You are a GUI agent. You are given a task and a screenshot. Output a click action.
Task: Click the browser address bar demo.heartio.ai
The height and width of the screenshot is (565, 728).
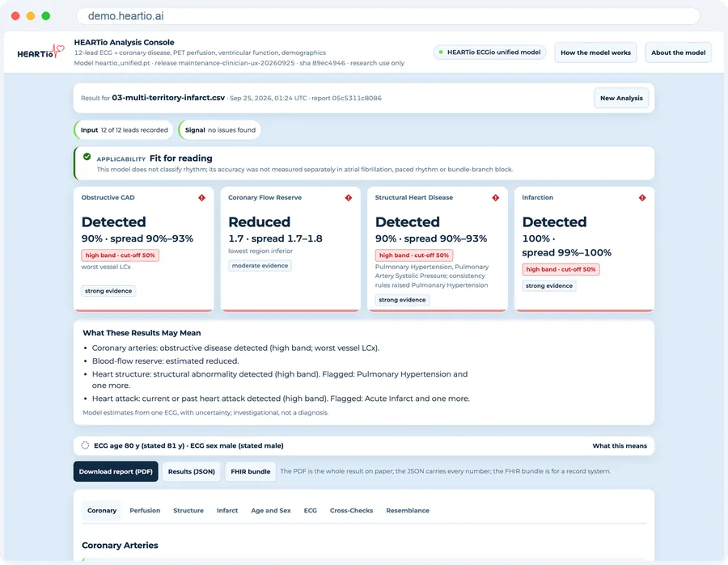(387, 16)
